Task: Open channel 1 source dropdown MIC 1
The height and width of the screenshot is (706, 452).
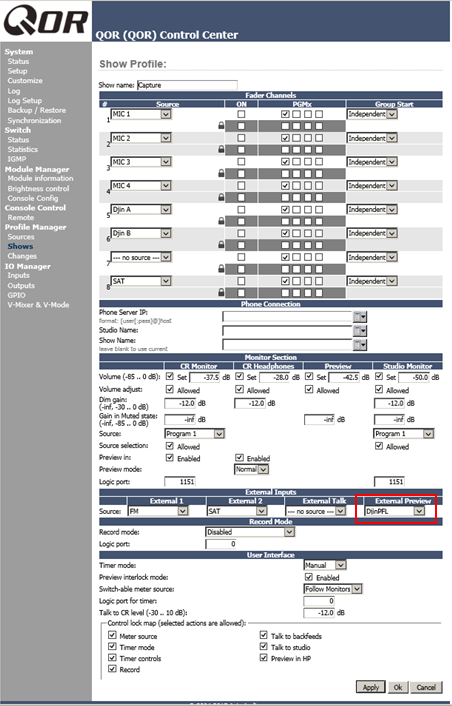Action: point(141,114)
